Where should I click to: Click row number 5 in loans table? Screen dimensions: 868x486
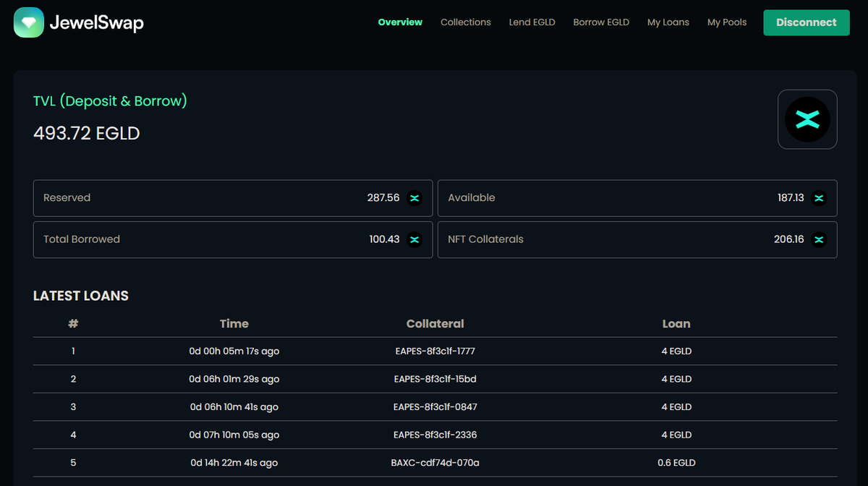(x=73, y=463)
